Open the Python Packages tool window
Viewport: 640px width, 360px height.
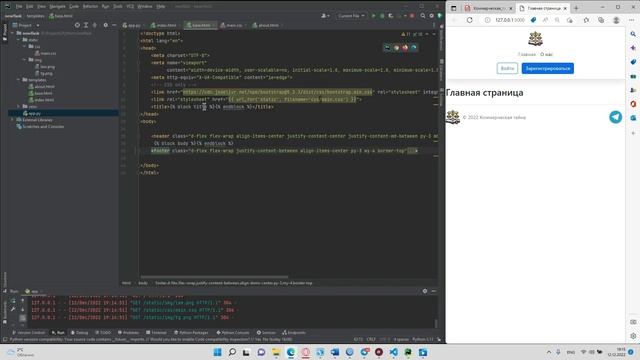[191, 333]
